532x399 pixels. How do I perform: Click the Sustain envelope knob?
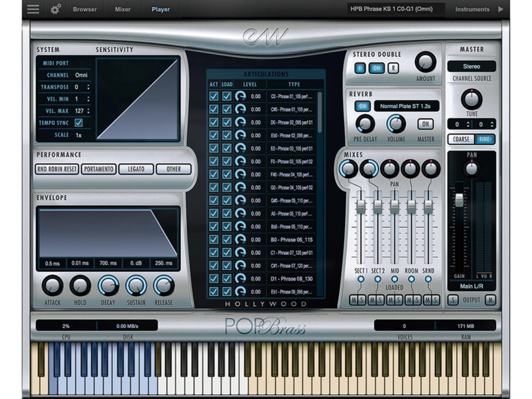pos(136,286)
